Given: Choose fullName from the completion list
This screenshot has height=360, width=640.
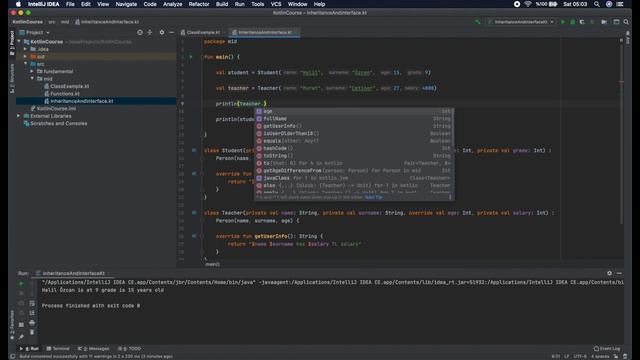Looking at the screenshot, I should pos(354,118).
